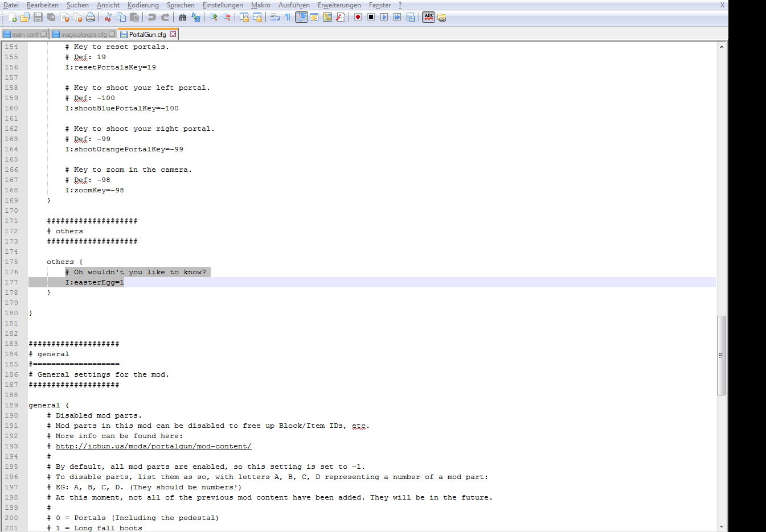This screenshot has height=532, width=766.
Task: Open the Ausführen menu
Action: 294,5
